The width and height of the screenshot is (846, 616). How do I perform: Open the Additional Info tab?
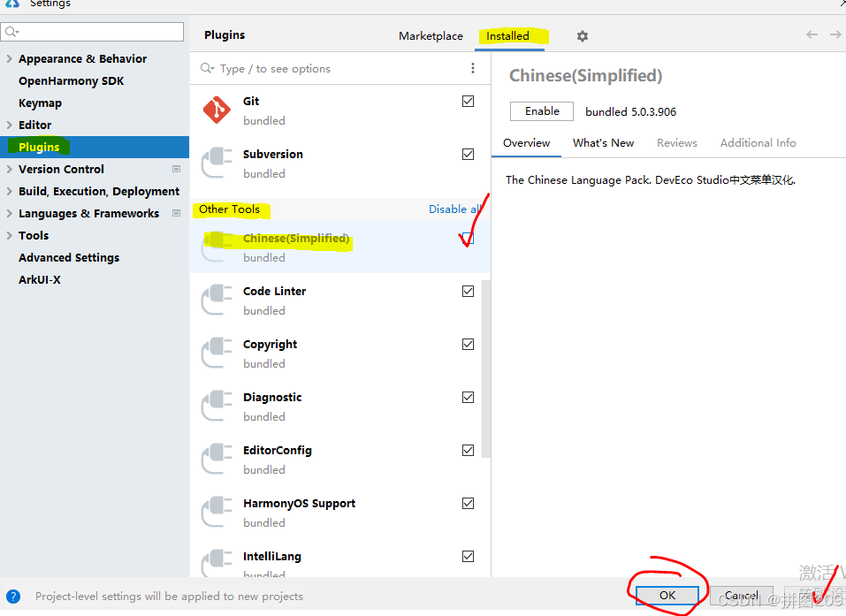[758, 143]
